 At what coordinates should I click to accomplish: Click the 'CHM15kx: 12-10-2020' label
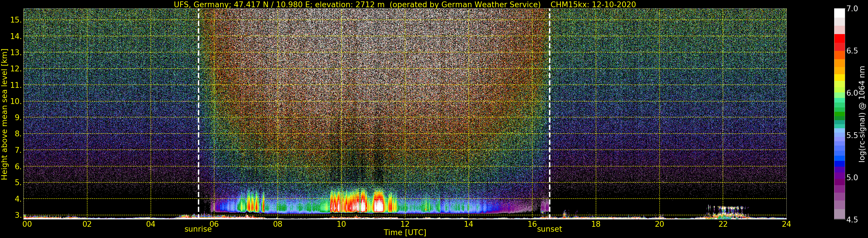tap(593, 4)
